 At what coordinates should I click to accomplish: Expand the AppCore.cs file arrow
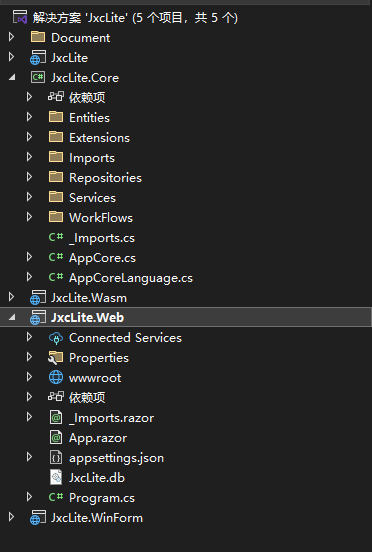pyautogui.click(x=30, y=257)
